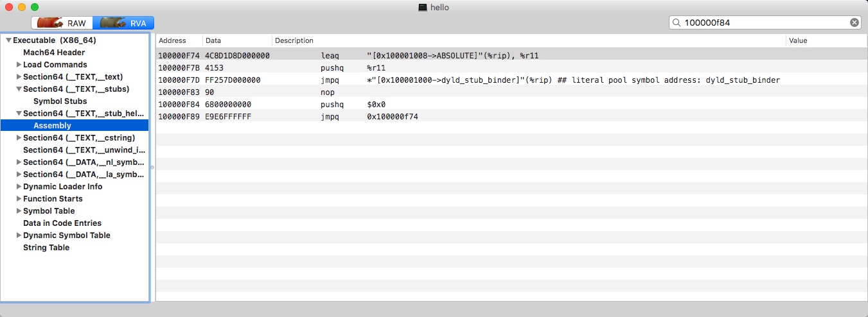Expand the Symbol Table node
Screen dimensions: 868x317
(19, 211)
